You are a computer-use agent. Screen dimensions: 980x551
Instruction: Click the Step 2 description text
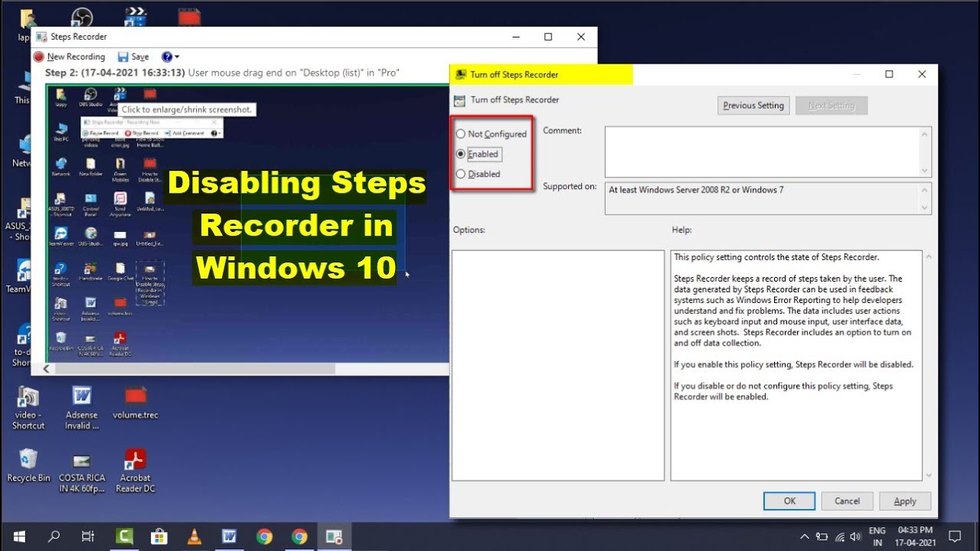222,73
